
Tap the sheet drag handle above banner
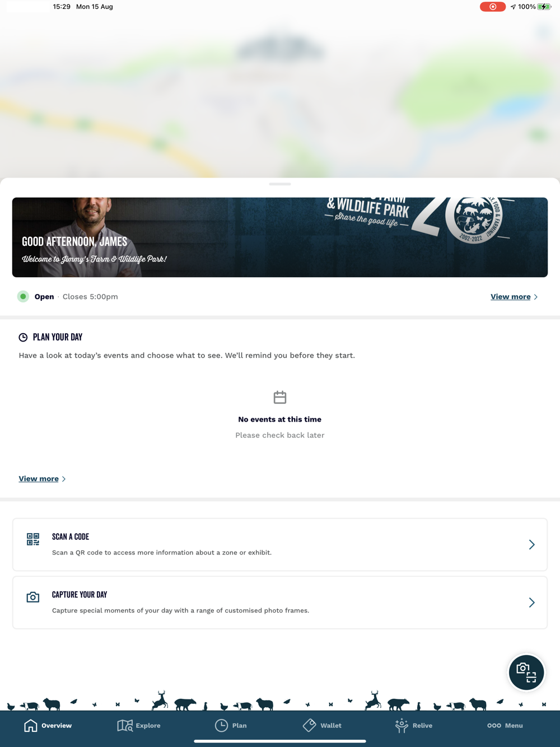pyautogui.click(x=280, y=184)
